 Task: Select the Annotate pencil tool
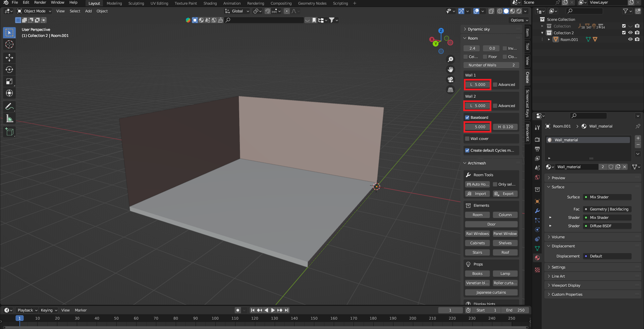(x=9, y=107)
